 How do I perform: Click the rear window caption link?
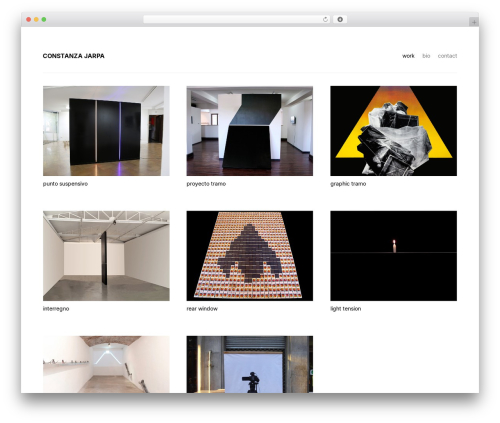pyautogui.click(x=202, y=309)
